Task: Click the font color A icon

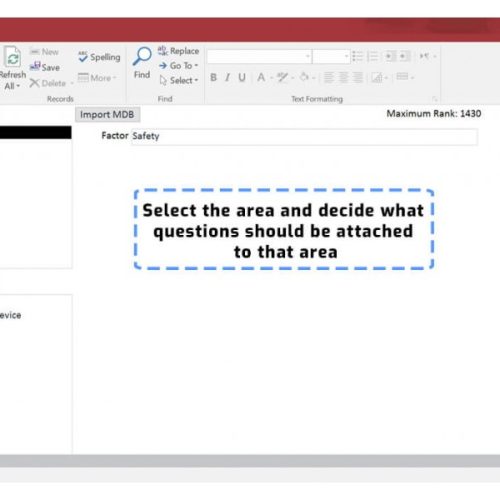Action: point(261,78)
